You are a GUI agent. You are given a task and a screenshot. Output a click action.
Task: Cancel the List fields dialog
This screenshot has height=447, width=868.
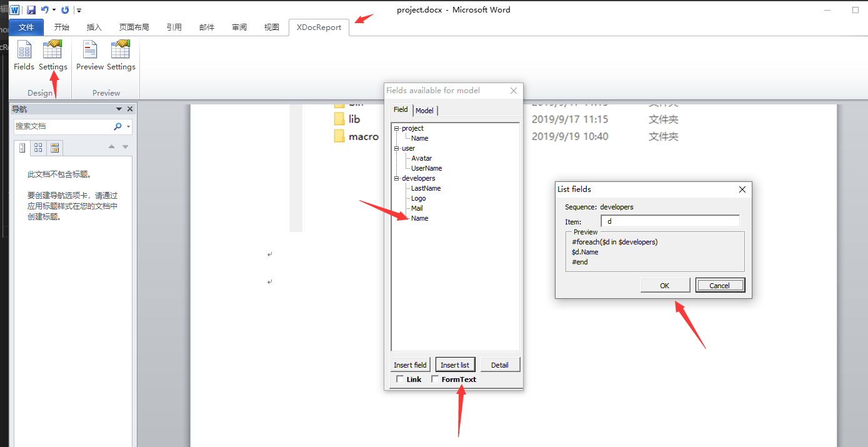pos(720,285)
